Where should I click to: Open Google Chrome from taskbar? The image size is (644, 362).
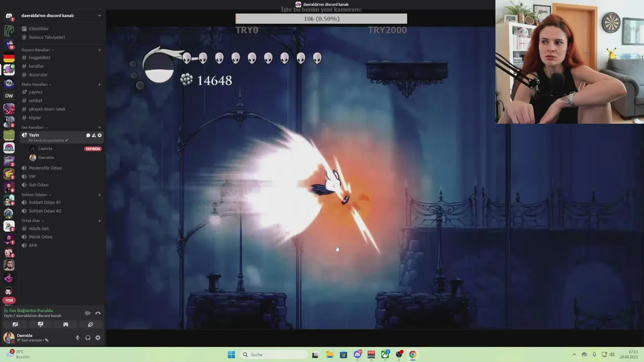(413, 354)
